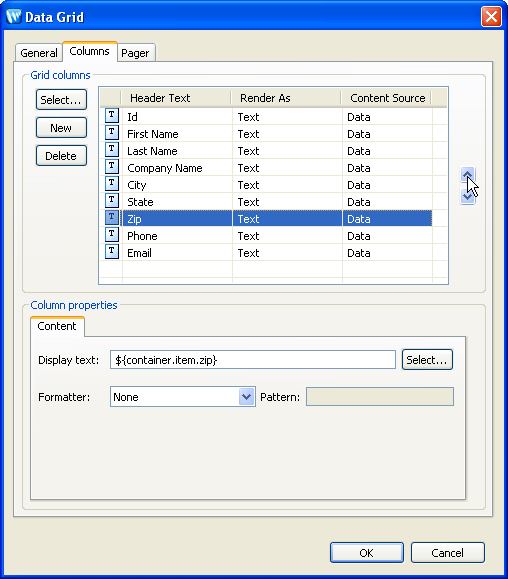Click the T icon next to First Name

pyautogui.click(x=111, y=133)
